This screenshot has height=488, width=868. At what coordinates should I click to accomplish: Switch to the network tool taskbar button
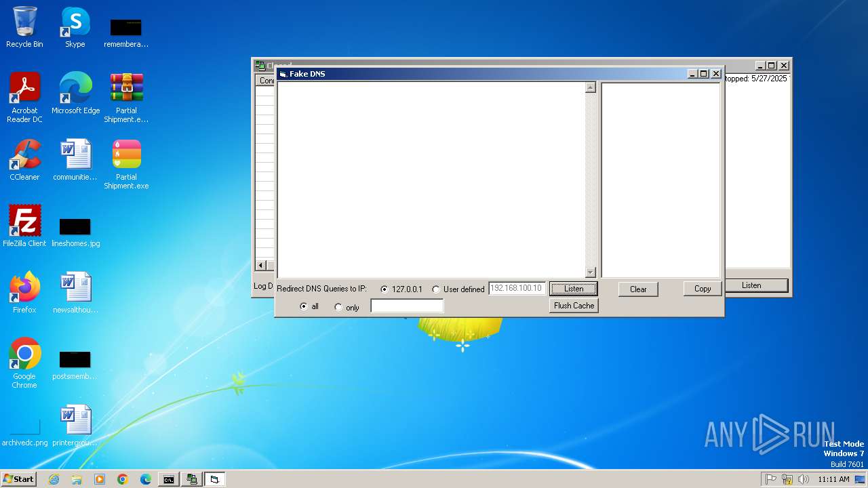192,479
